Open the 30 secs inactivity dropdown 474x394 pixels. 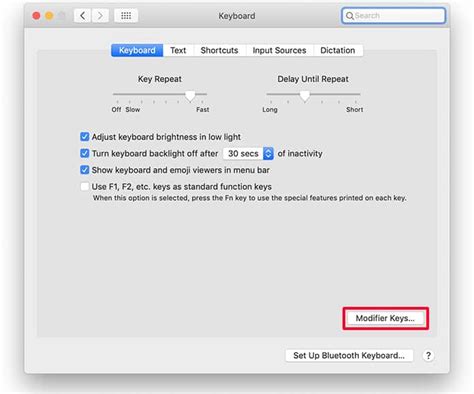[x=248, y=153]
